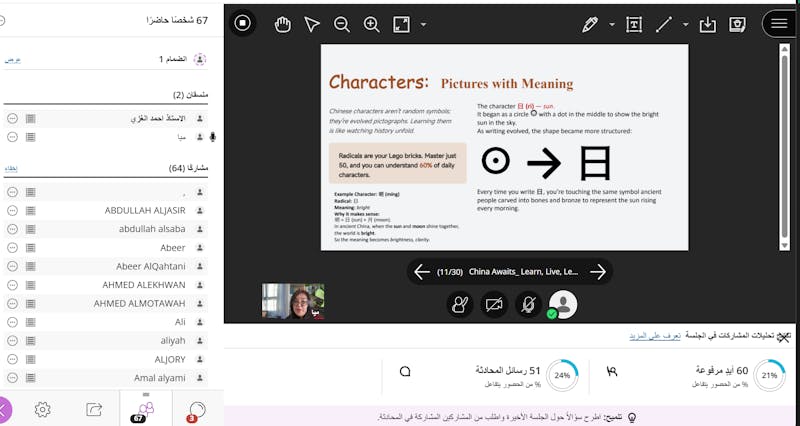Open the status and profile avatar

point(563,304)
